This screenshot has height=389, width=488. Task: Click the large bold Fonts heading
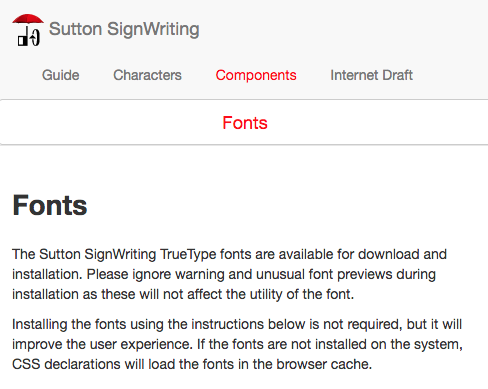[50, 205]
